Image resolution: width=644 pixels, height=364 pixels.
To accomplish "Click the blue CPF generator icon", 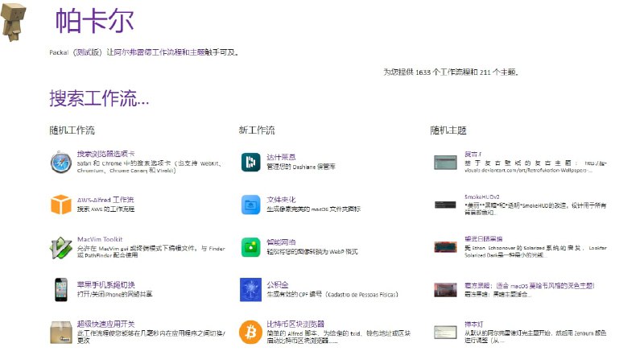I will [x=250, y=290].
